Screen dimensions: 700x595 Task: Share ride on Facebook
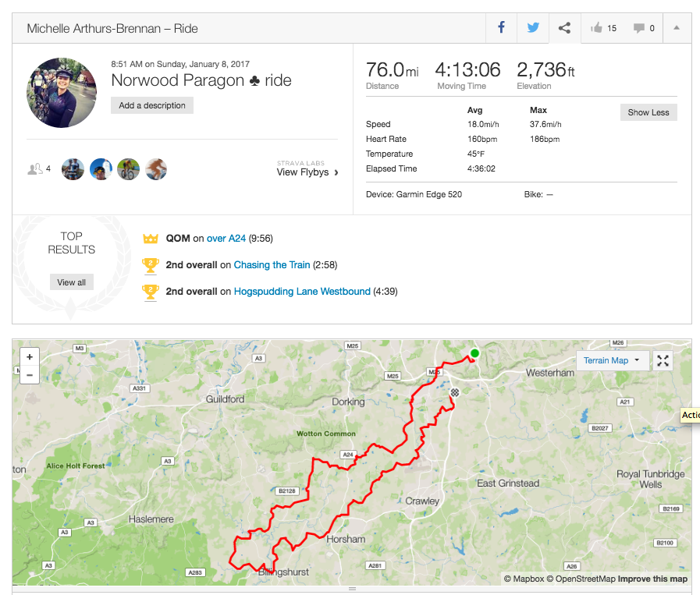[x=501, y=28]
